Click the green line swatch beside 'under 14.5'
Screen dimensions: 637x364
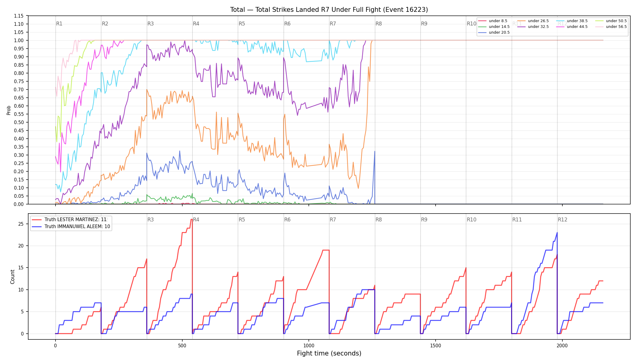coord(482,27)
